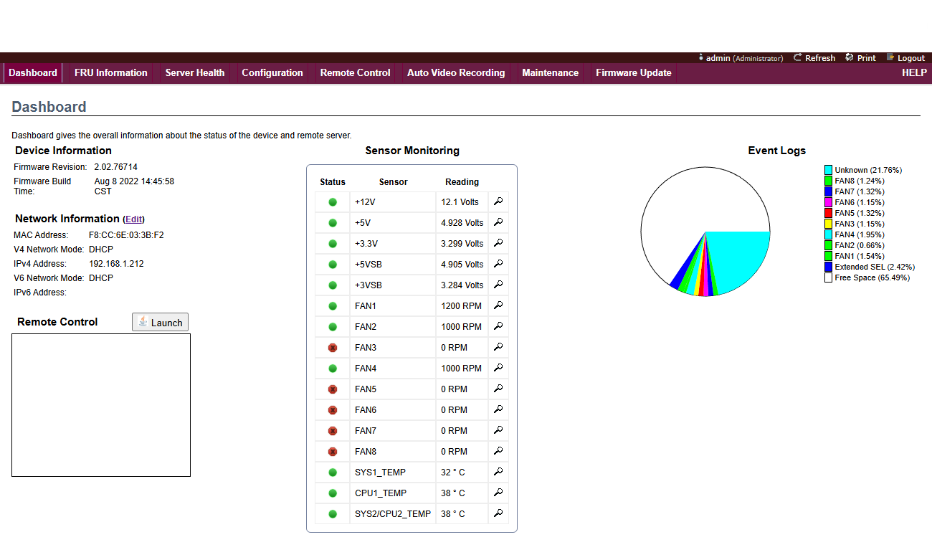Viewport: 932px width, 560px height.
Task: Go to the Firmware Update tab
Action: point(633,72)
